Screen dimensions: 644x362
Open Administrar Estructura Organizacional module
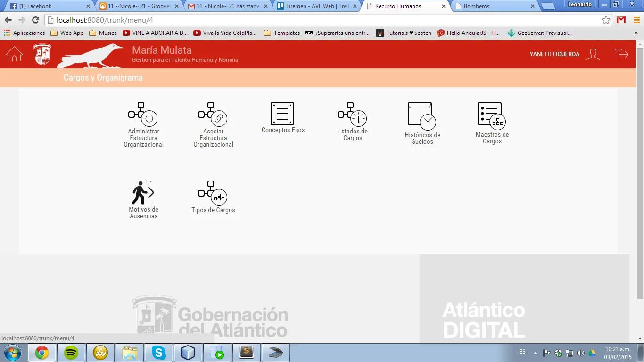tap(143, 124)
